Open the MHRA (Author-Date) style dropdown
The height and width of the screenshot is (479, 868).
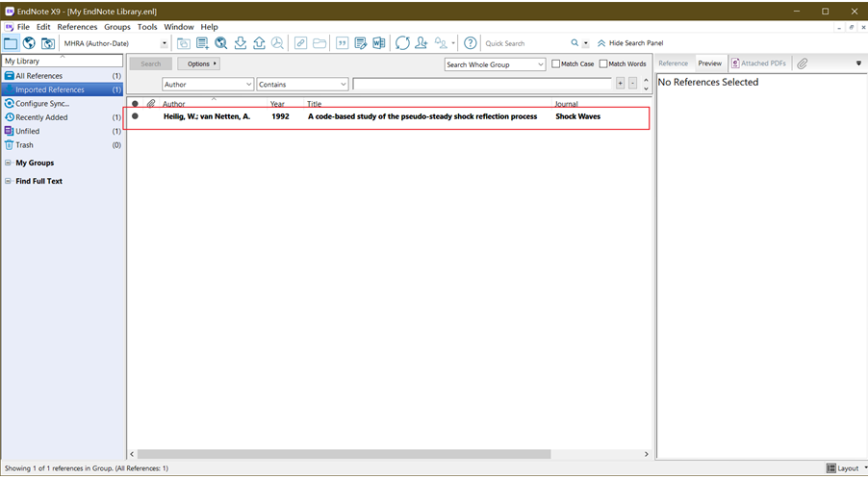point(165,43)
